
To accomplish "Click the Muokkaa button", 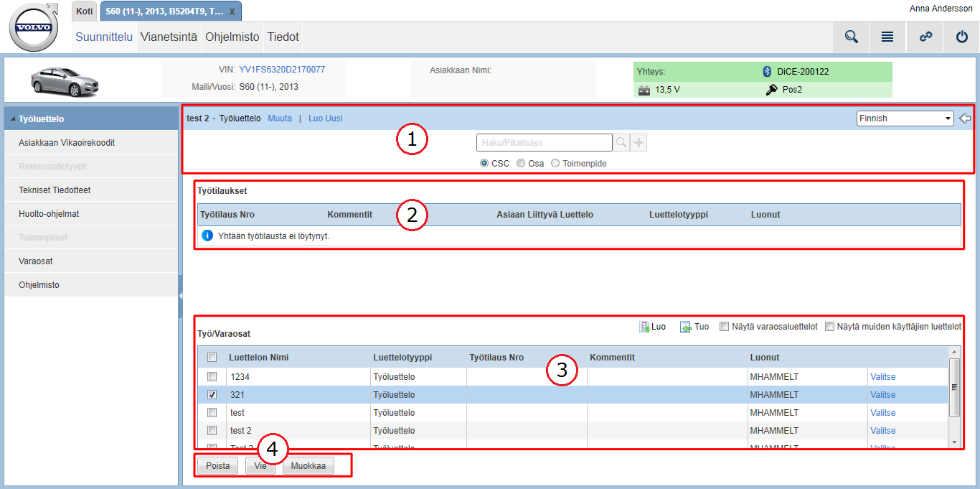I will coord(308,466).
